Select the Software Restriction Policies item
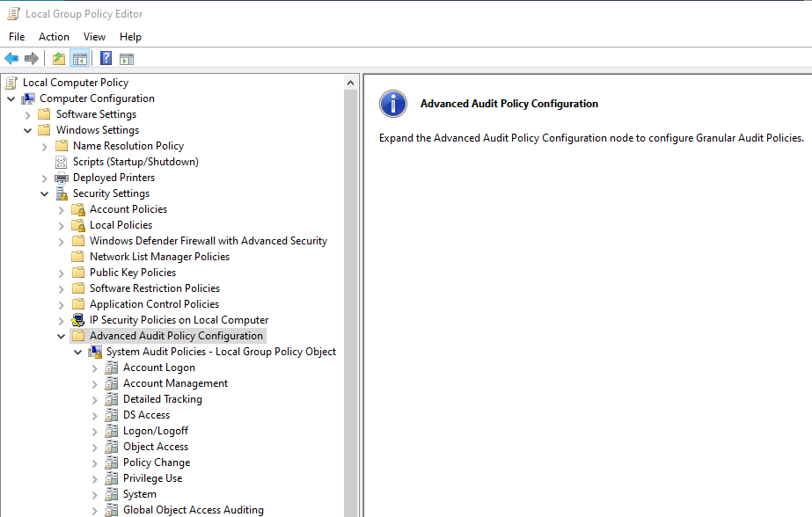 click(155, 288)
